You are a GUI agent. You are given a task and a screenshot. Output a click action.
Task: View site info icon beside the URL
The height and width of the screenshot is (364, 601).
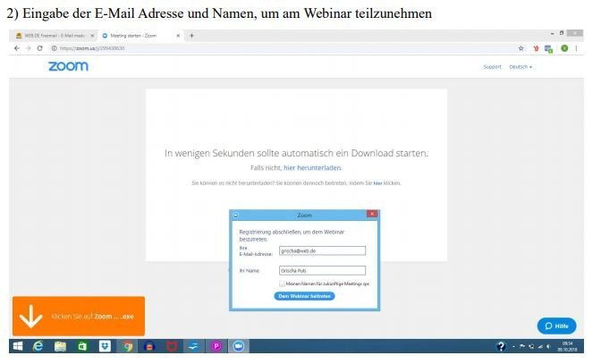(x=54, y=48)
